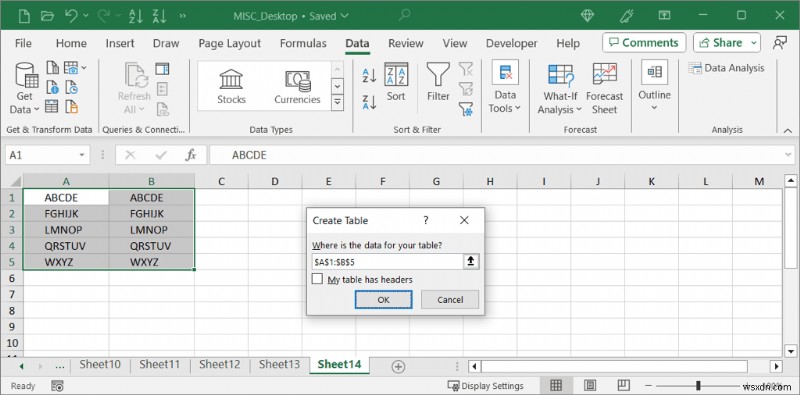Screen dimensions: 800x395
Task: Sort descending Z to A in ribbon
Action: [369, 102]
